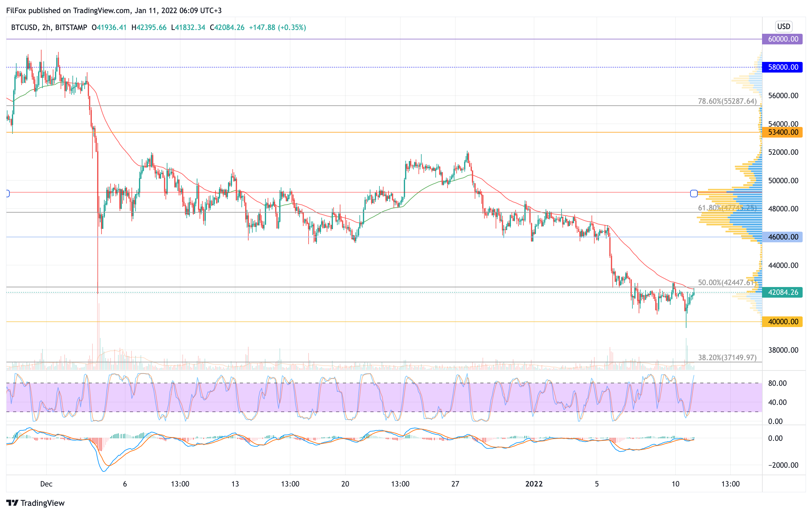The image size is (812, 514).
Task: Select the purple 60000.00 price label
Action: pos(782,39)
